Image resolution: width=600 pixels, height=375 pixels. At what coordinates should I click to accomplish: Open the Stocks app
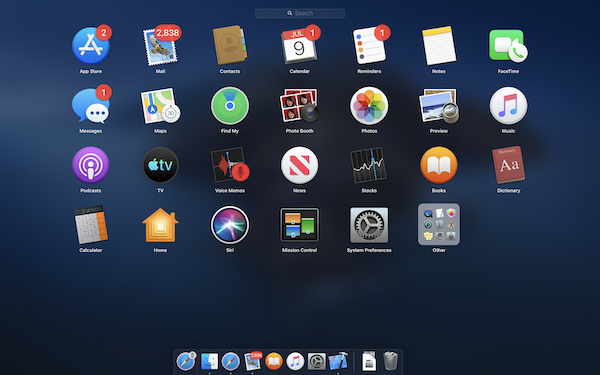[368, 165]
